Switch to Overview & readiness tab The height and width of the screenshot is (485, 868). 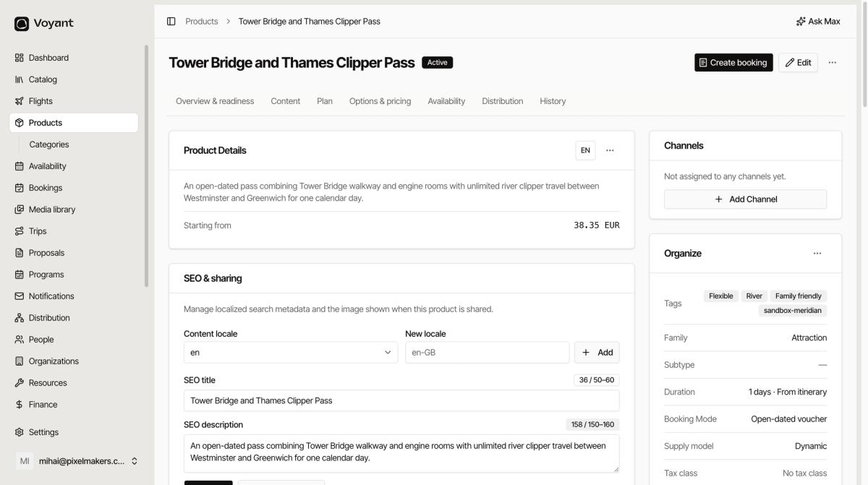click(x=215, y=101)
